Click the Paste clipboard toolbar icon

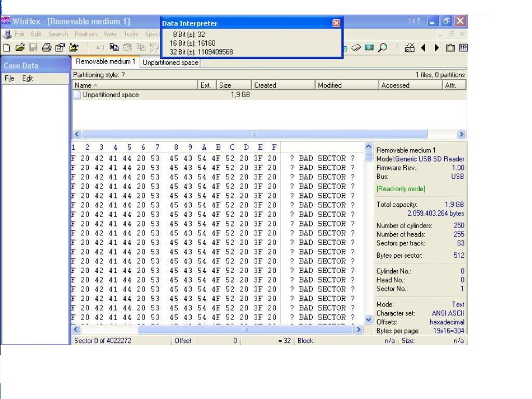(128, 48)
